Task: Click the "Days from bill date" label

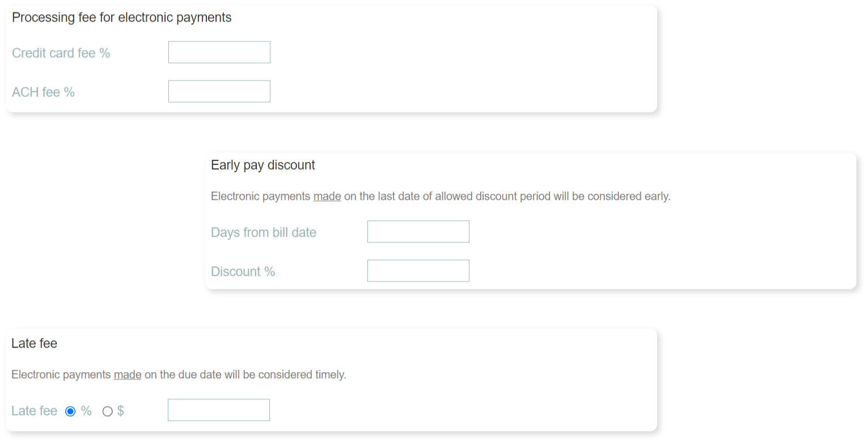Action: 263,232
